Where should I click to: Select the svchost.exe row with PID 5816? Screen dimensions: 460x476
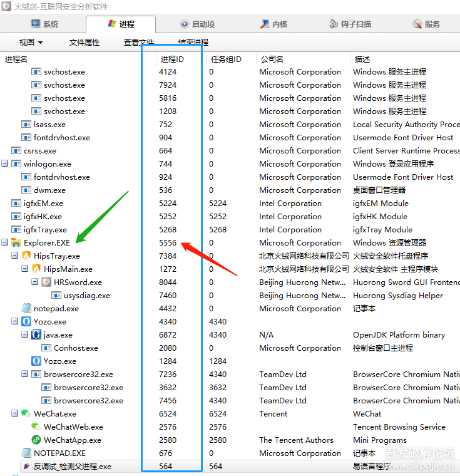(230, 98)
